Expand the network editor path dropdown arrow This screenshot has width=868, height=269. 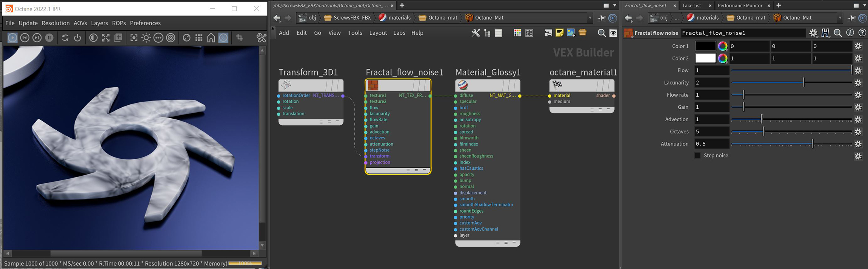[590, 18]
